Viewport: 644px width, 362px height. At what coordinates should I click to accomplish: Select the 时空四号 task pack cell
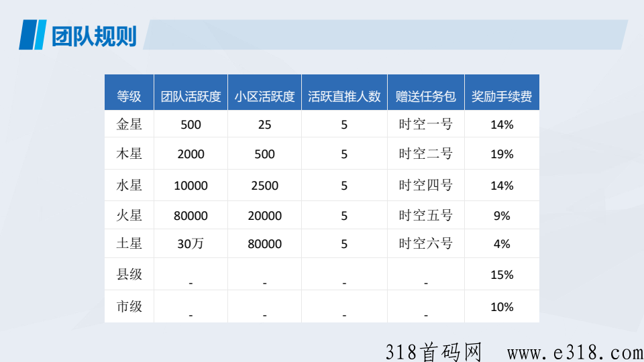click(425, 185)
